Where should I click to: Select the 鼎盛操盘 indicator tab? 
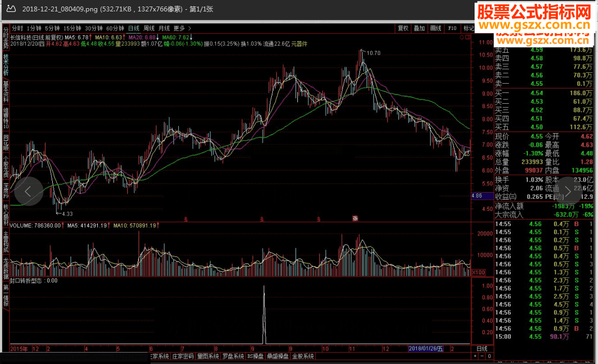pyautogui.click(x=278, y=356)
